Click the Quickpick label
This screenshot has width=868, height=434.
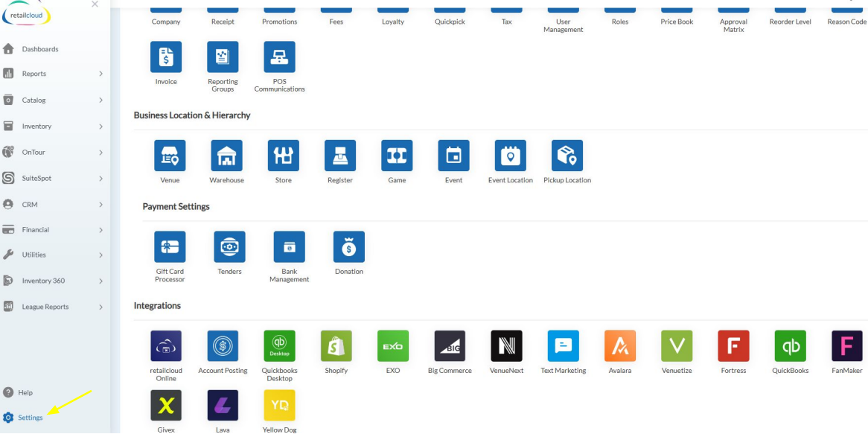point(450,22)
